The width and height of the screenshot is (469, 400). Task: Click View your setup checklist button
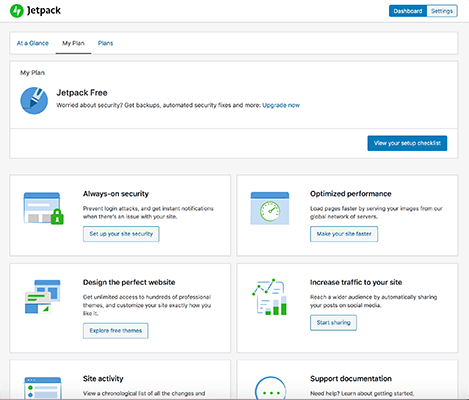(407, 143)
